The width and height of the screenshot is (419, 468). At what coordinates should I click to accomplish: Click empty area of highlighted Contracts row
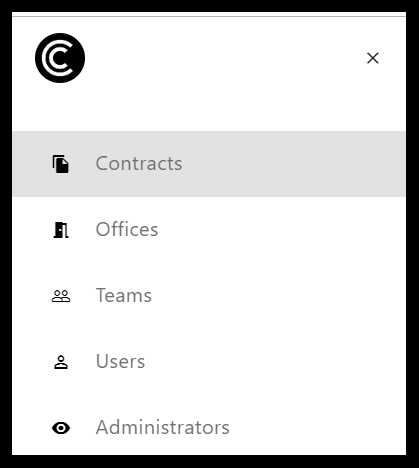(x=293, y=164)
